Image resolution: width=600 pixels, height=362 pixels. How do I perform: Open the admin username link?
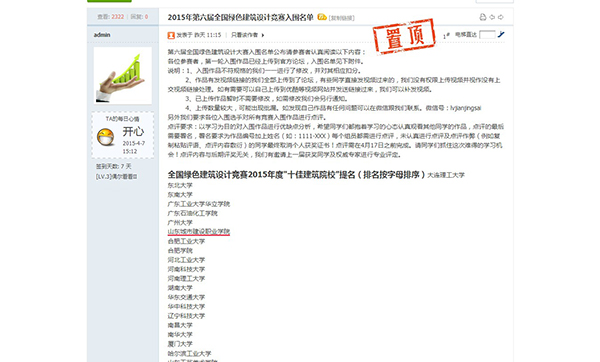click(102, 35)
